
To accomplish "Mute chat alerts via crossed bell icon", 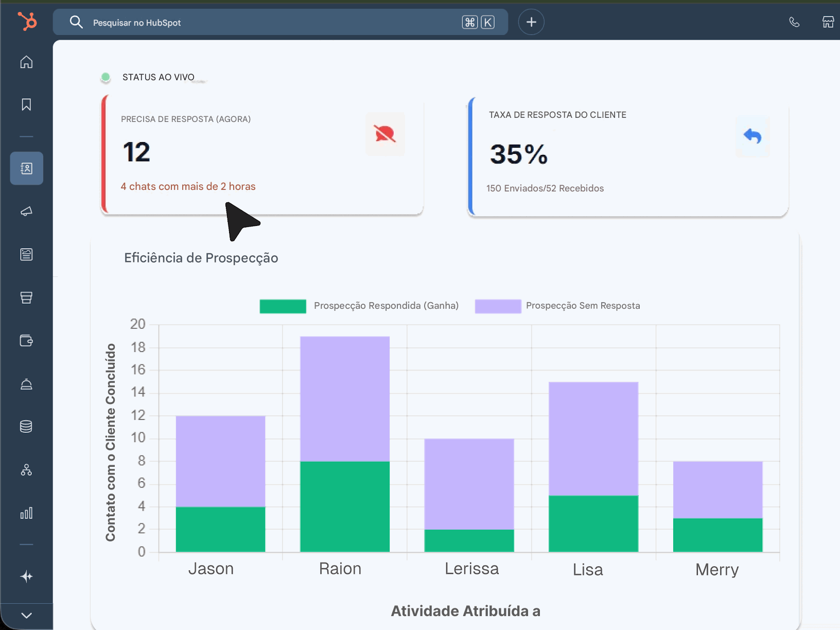I will tap(385, 134).
